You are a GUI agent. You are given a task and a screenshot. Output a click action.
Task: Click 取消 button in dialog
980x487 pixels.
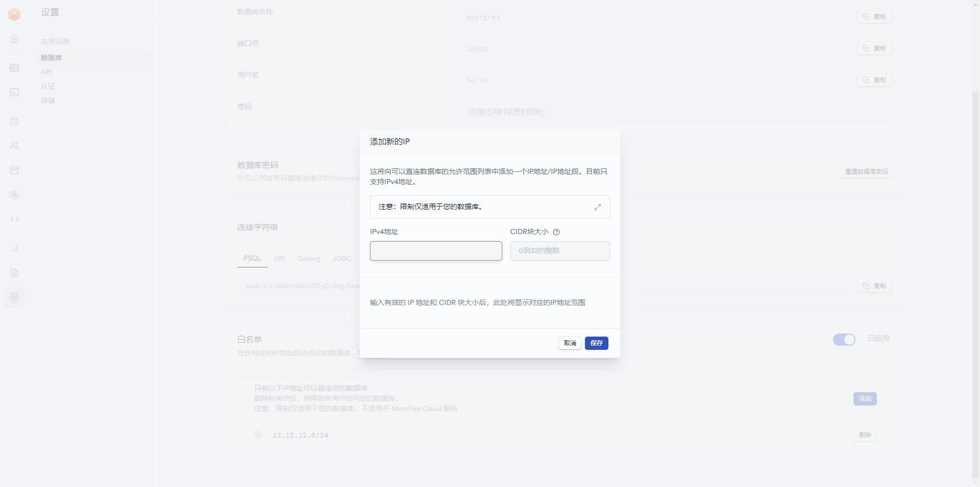tap(570, 343)
